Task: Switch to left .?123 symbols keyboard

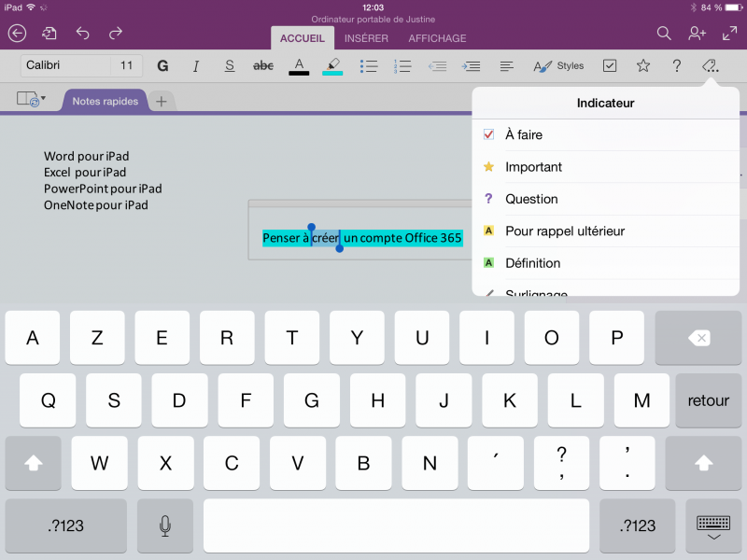Action: click(65, 525)
